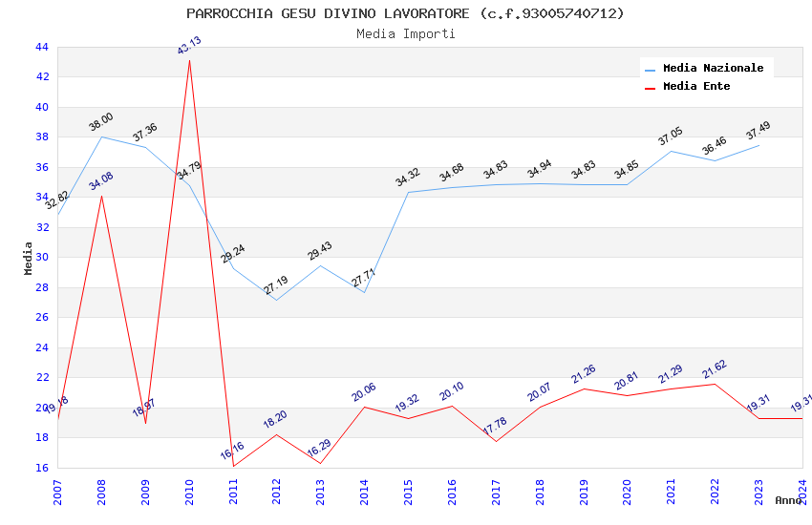Click the 36 y-axis tick label
The height and width of the screenshot is (525, 812).
[42, 167]
